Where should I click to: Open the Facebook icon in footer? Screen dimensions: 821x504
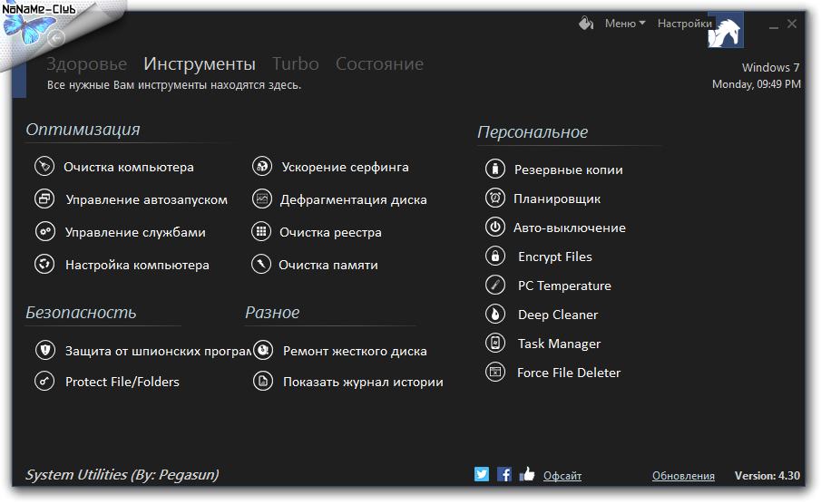(503, 474)
